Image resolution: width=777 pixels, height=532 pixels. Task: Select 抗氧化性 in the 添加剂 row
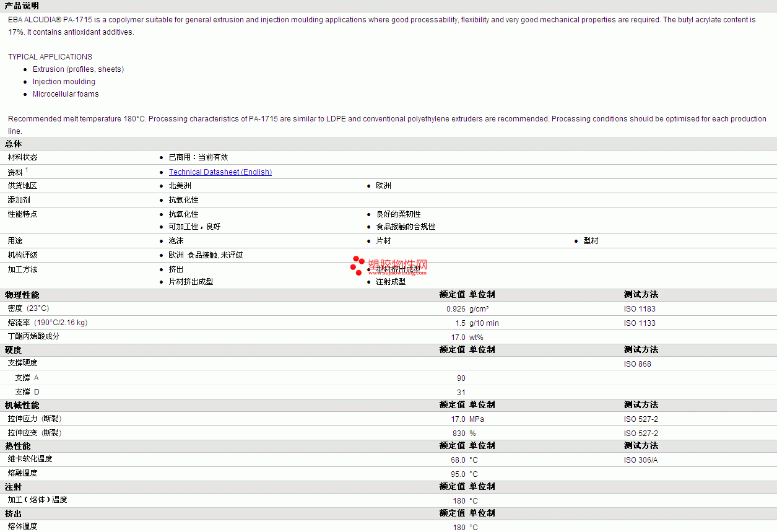point(184,200)
